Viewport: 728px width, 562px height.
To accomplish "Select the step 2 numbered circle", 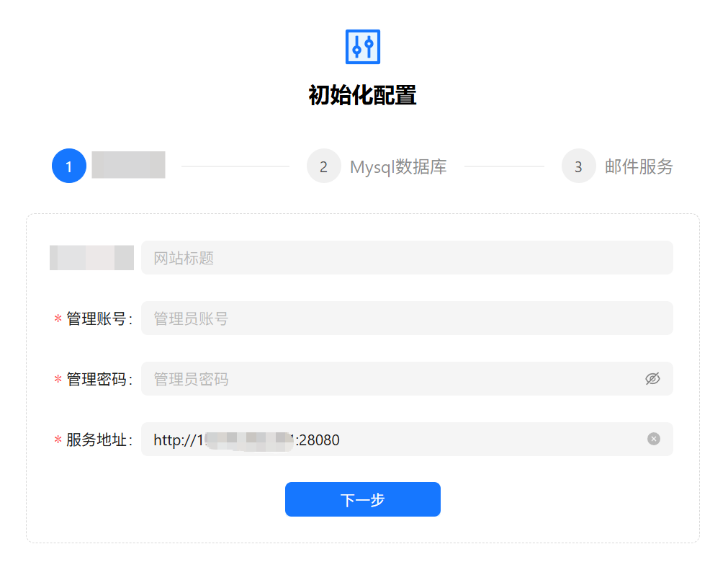I will pos(323,166).
